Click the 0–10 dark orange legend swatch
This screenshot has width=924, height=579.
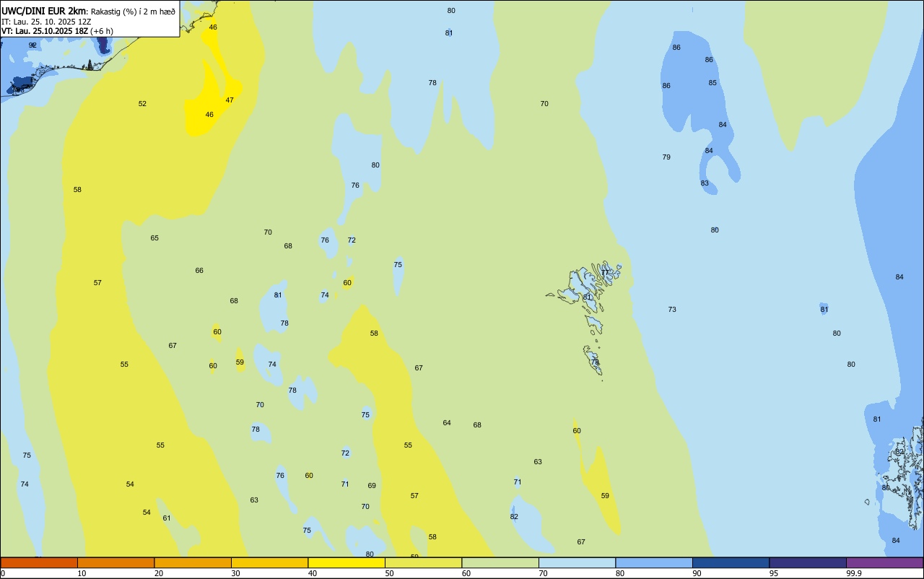coord(39,562)
